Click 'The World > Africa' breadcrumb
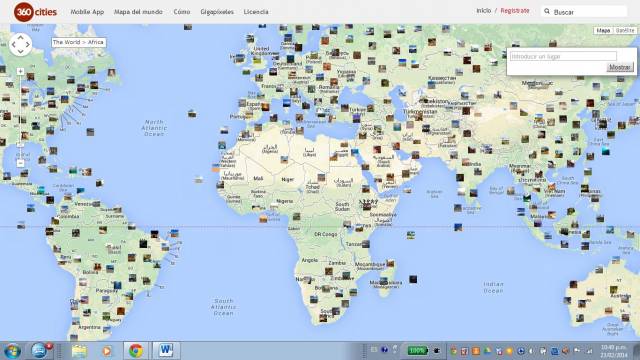Screen dimensions: 640x360 point(78,42)
